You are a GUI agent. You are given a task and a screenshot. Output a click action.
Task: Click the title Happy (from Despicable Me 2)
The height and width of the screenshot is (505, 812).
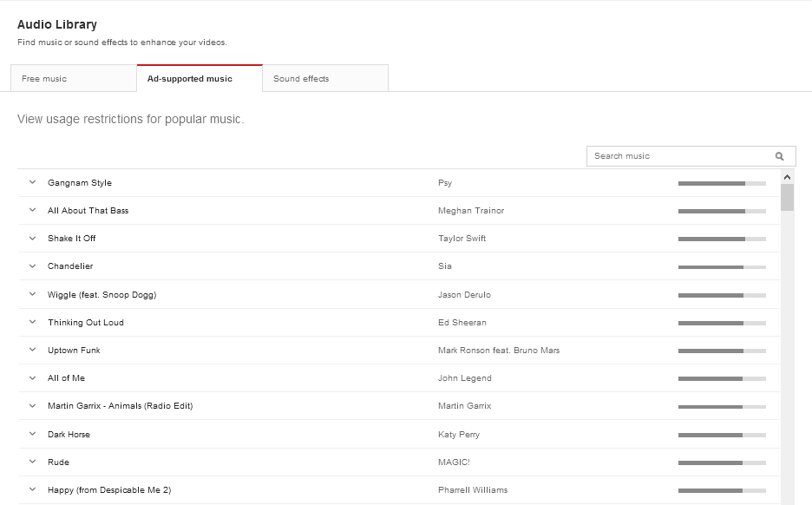[109, 490]
